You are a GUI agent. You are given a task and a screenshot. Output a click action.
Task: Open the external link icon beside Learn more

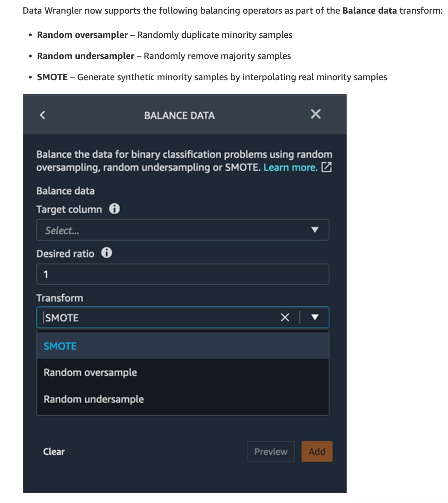(x=326, y=167)
